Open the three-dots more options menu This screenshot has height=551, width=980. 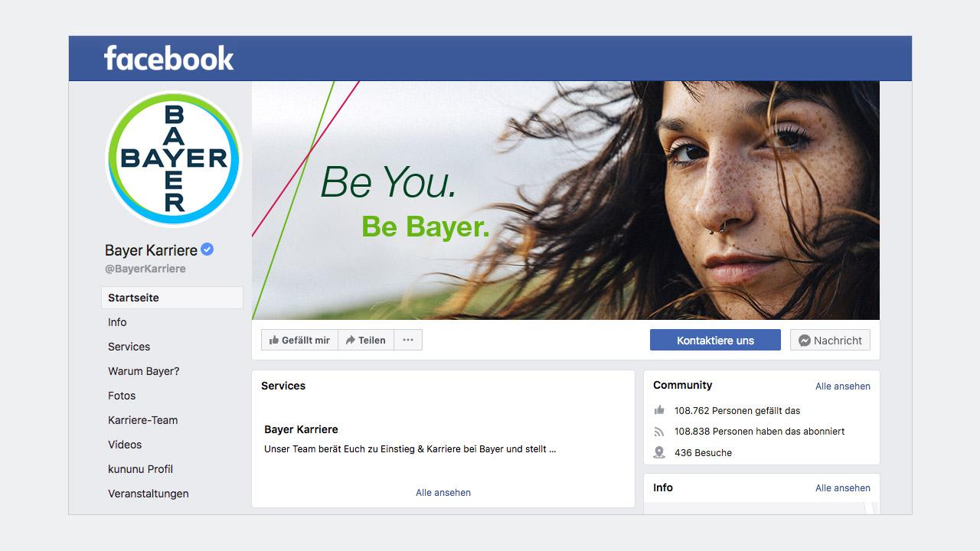pyautogui.click(x=408, y=341)
